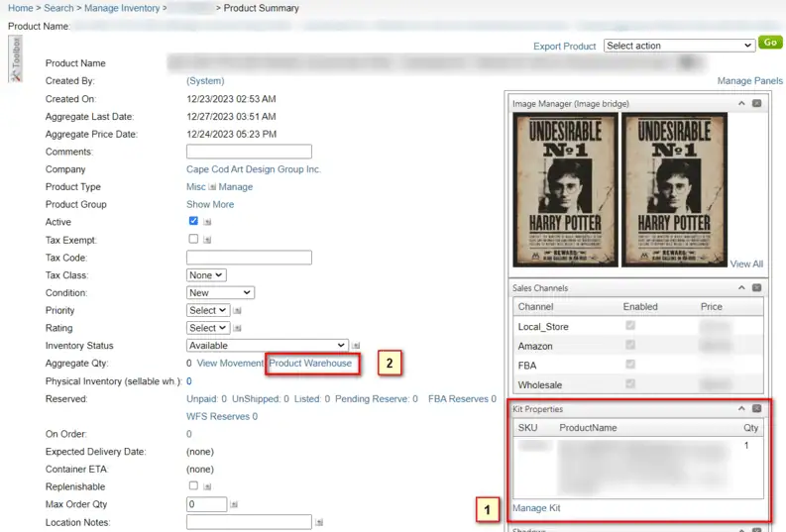Open the Priority dropdown
The width and height of the screenshot is (786, 532).
(208, 310)
